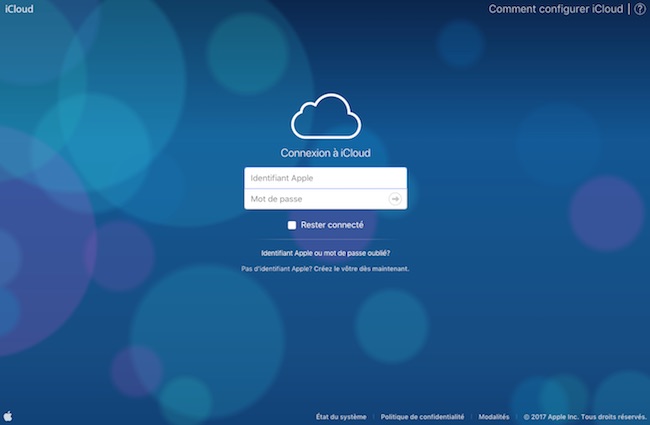This screenshot has height=425, width=650.
Task: Click the Connexion à iCloud heading
Action: [x=325, y=153]
